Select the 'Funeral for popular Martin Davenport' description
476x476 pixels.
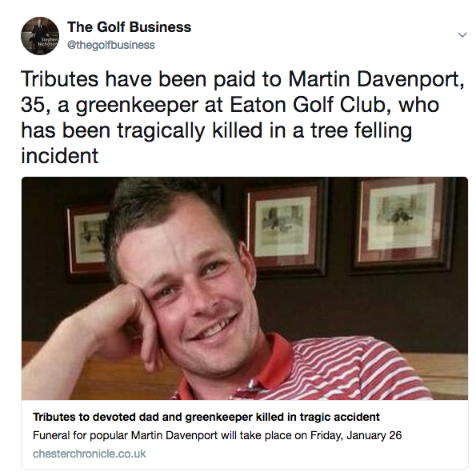pyautogui.click(x=217, y=435)
